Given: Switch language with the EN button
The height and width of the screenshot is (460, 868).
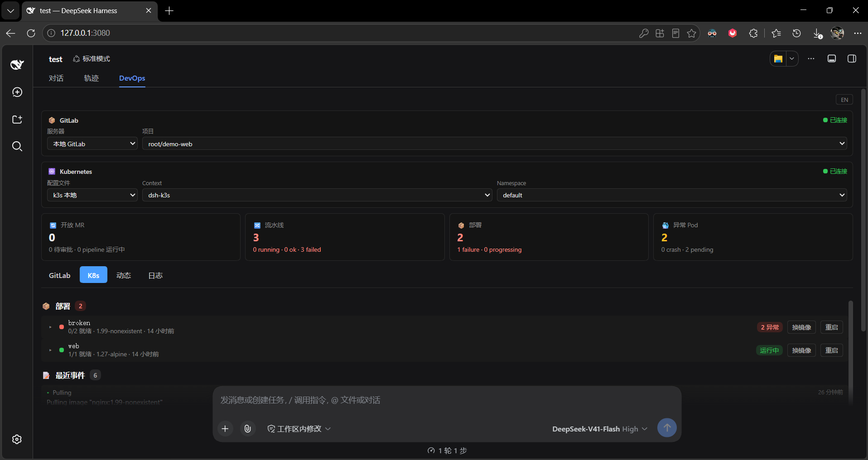Looking at the screenshot, I should (x=844, y=100).
